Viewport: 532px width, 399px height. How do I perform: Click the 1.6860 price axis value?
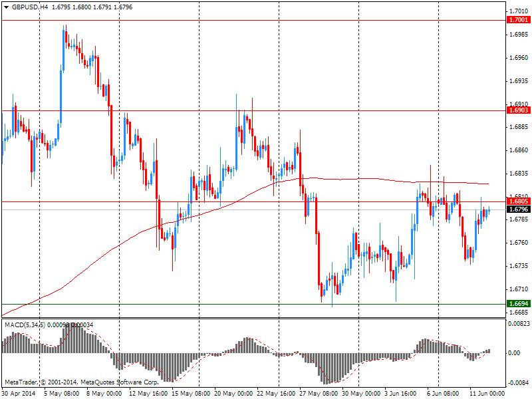tap(519, 150)
